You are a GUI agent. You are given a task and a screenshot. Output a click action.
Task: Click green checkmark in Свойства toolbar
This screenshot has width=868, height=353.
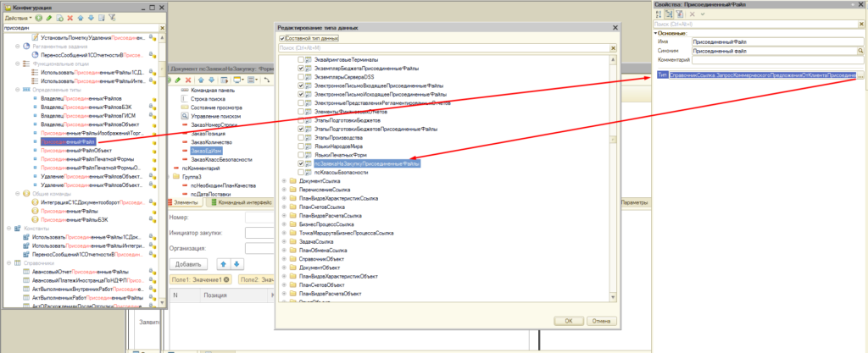click(703, 14)
